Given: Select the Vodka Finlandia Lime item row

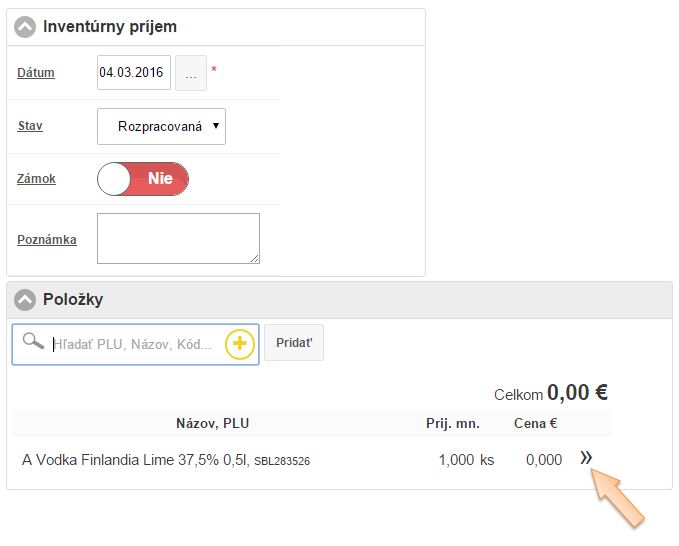Looking at the screenshot, I should click(166, 460).
